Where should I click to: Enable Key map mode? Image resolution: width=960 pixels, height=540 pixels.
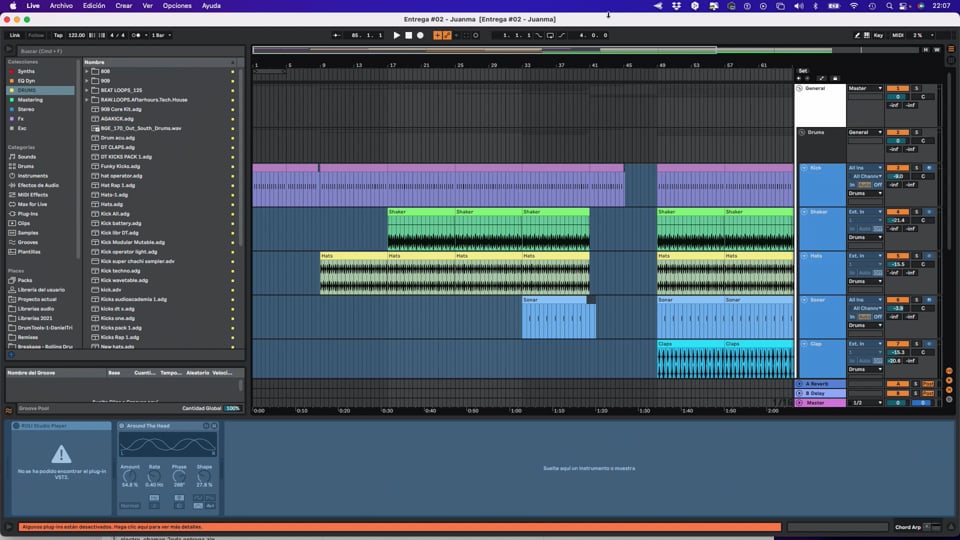click(879, 36)
